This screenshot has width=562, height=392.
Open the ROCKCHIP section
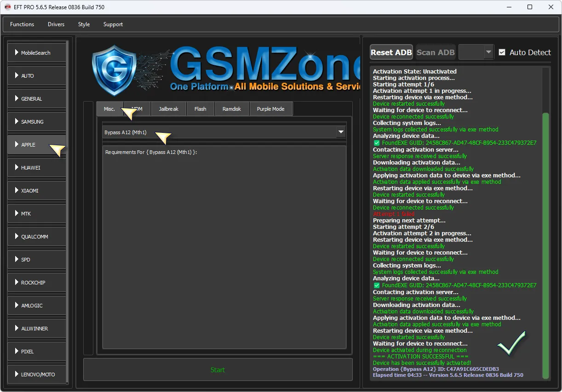point(37,283)
